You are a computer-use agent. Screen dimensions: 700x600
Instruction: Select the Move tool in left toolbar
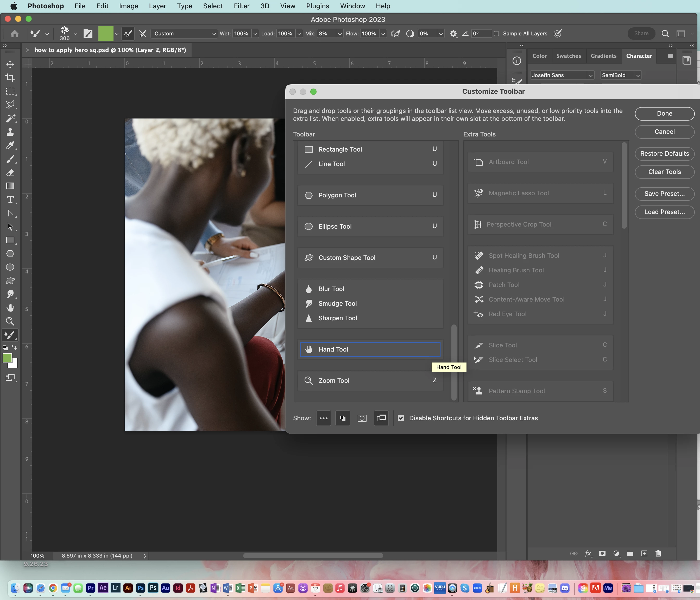[x=10, y=64]
